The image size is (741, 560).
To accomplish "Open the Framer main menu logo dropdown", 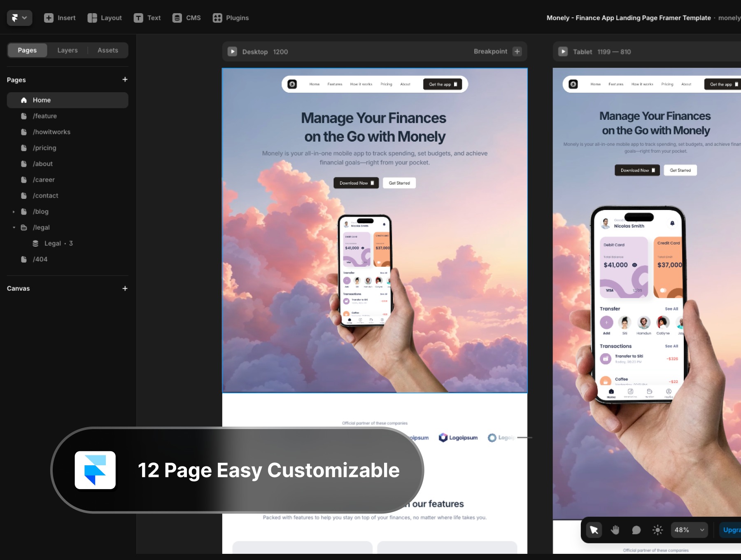I will click(x=19, y=18).
